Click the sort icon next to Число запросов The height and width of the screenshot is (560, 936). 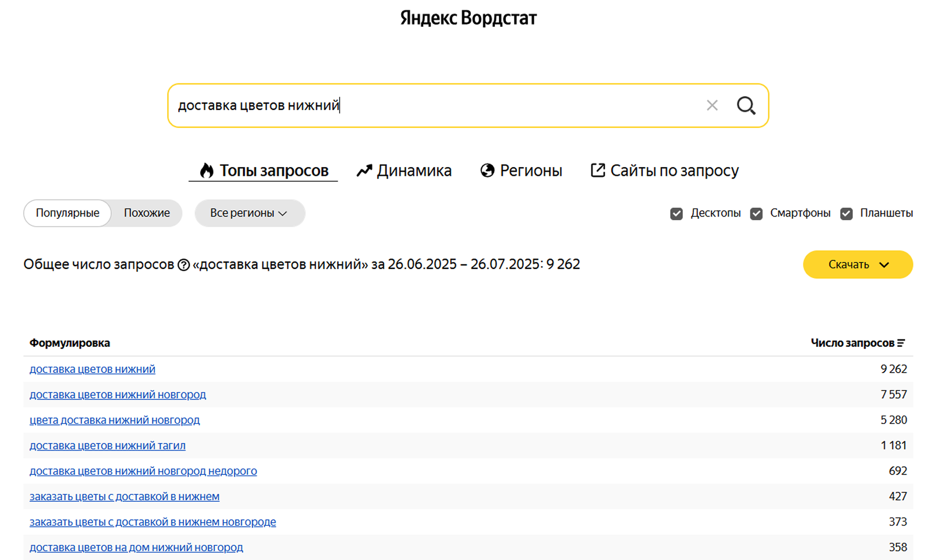point(901,343)
